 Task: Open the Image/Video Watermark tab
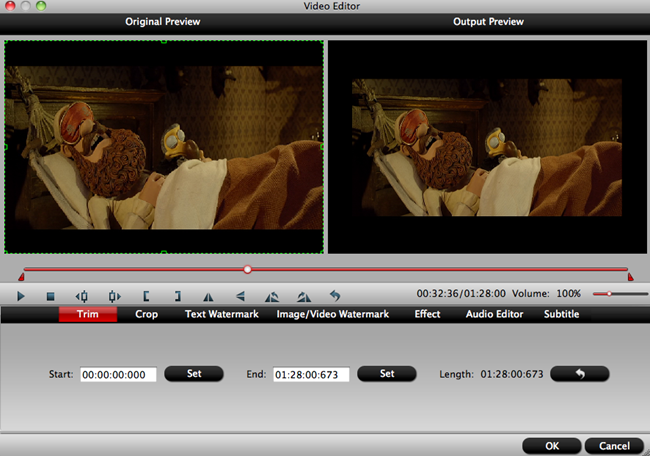tap(332, 314)
